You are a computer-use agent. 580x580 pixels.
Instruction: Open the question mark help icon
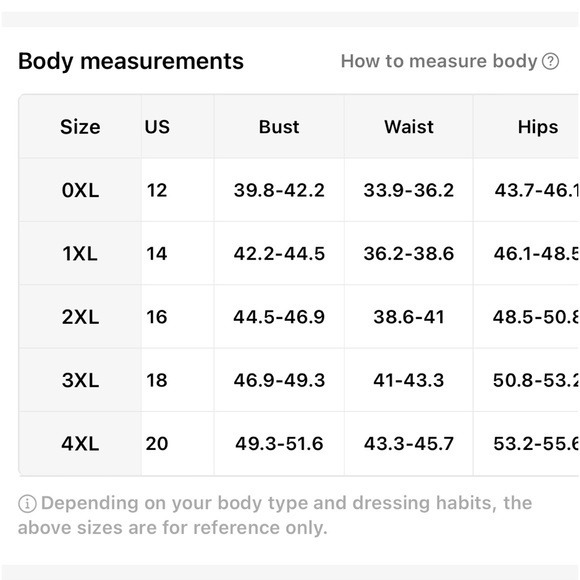tap(550, 61)
